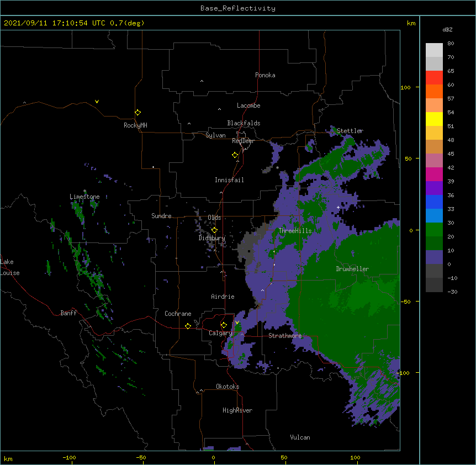Click the Okotoks city label
This screenshot has height=465, width=476.
point(228,387)
